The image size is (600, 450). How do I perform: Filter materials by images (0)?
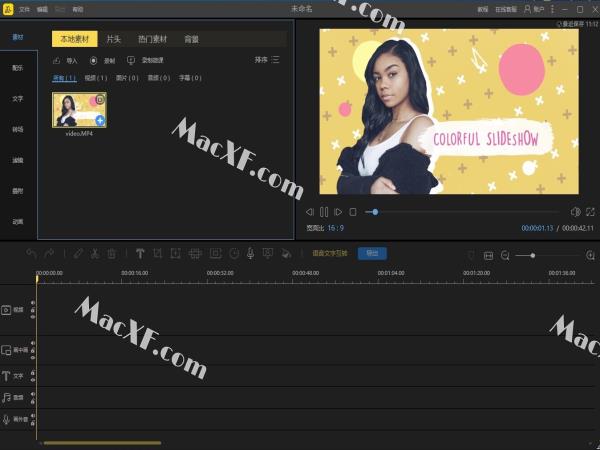click(127, 78)
